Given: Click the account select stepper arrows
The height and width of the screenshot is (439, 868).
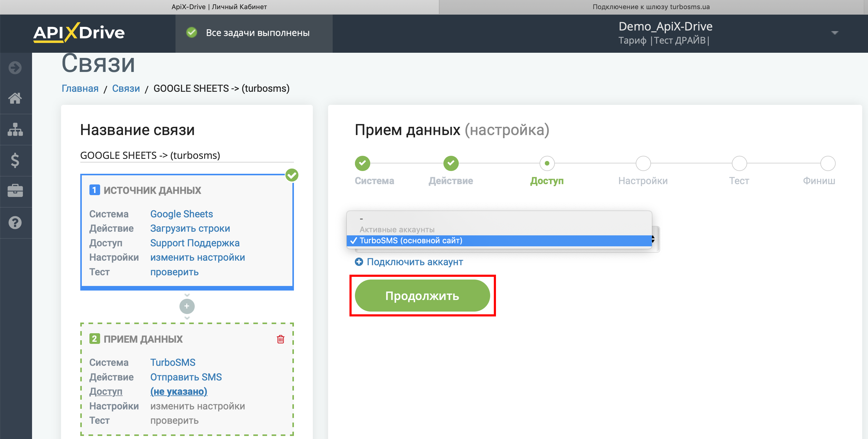Looking at the screenshot, I should tap(653, 239).
